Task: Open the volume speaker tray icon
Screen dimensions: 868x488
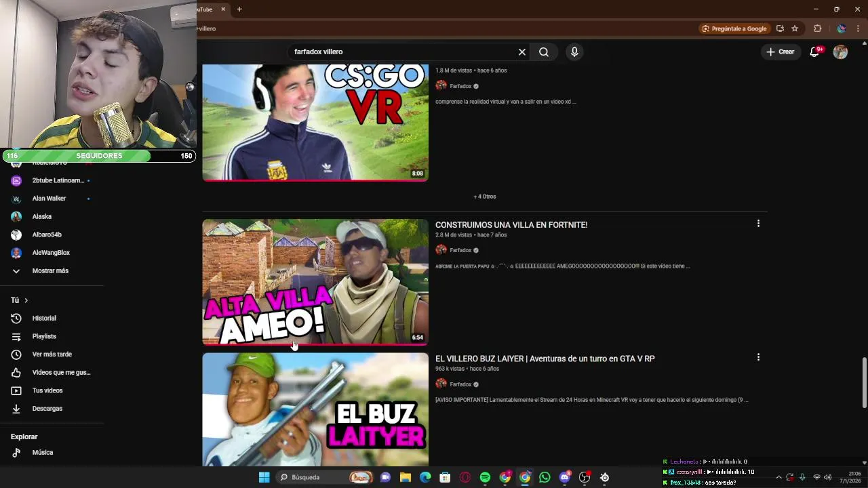Action: [x=827, y=477]
